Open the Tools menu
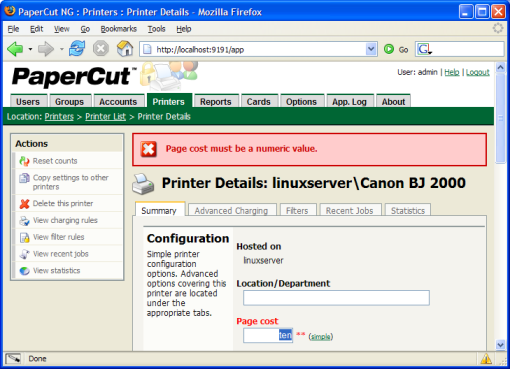The image size is (510, 369). coord(157,29)
